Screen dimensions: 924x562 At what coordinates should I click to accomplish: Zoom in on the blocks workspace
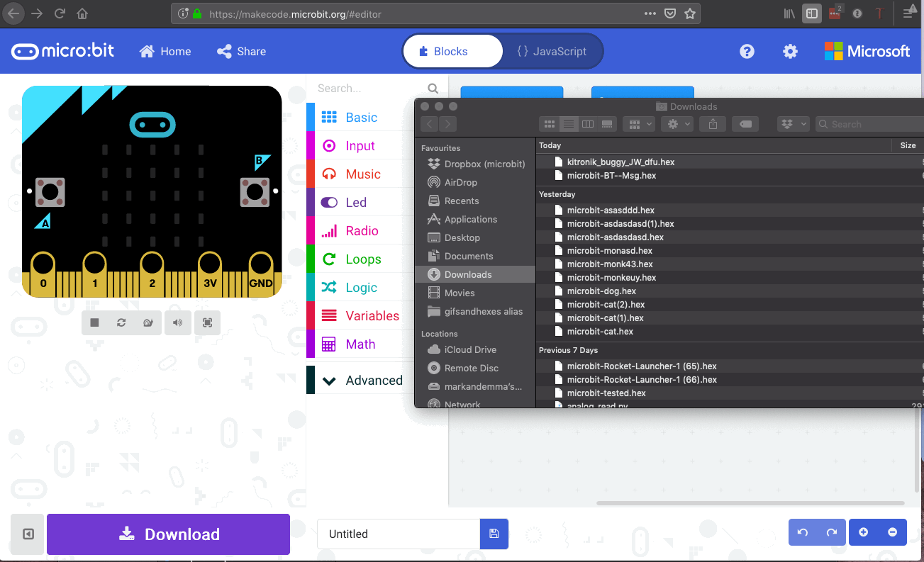point(864,532)
